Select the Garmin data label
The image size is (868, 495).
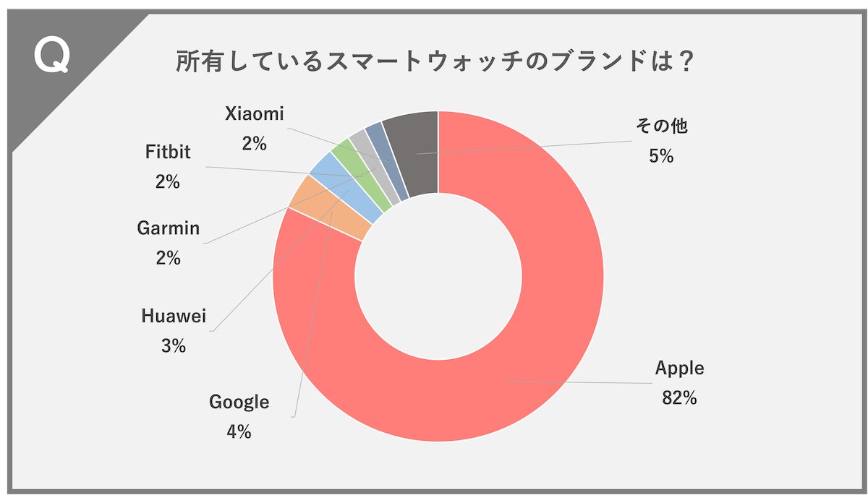168,229
